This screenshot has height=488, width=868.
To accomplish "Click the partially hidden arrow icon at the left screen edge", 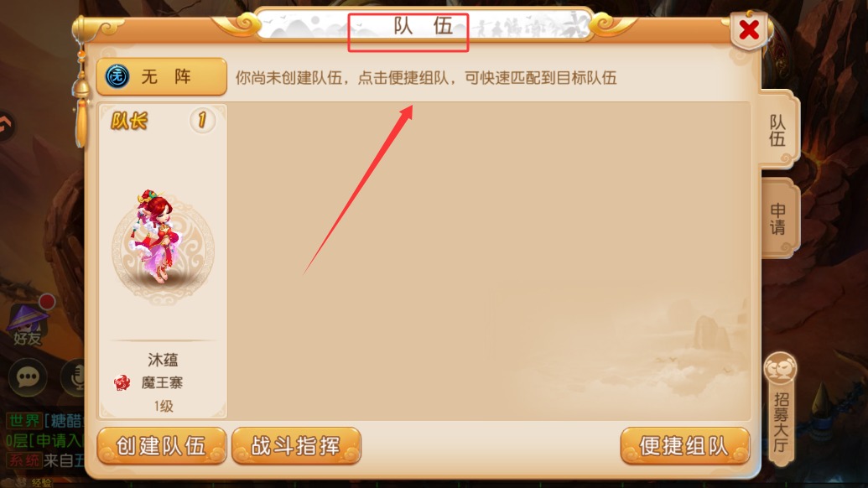I will click(x=6, y=125).
